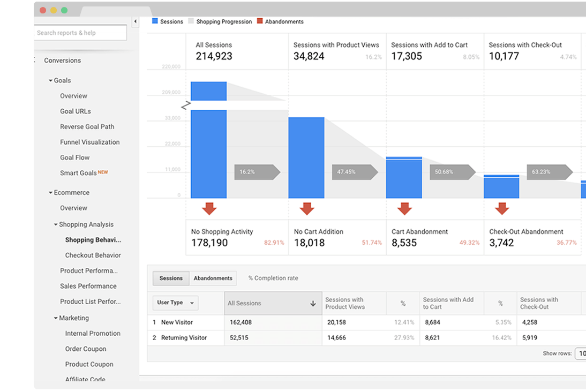Click the red arrow above No Cart Addition
This screenshot has height=392, width=586.
(306, 209)
